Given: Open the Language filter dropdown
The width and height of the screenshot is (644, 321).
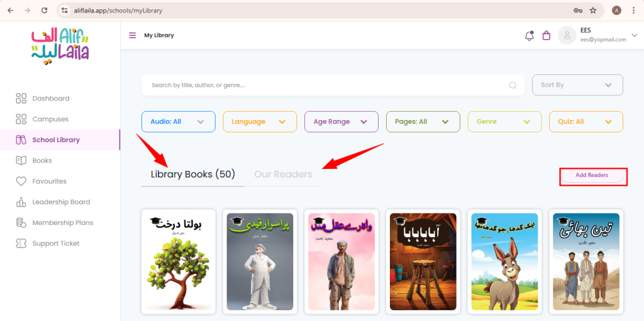Looking at the screenshot, I should pyautogui.click(x=260, y=122).
